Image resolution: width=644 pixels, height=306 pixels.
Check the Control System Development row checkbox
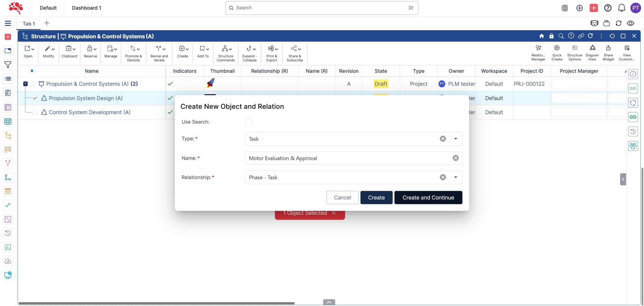(x=35, y=112)
